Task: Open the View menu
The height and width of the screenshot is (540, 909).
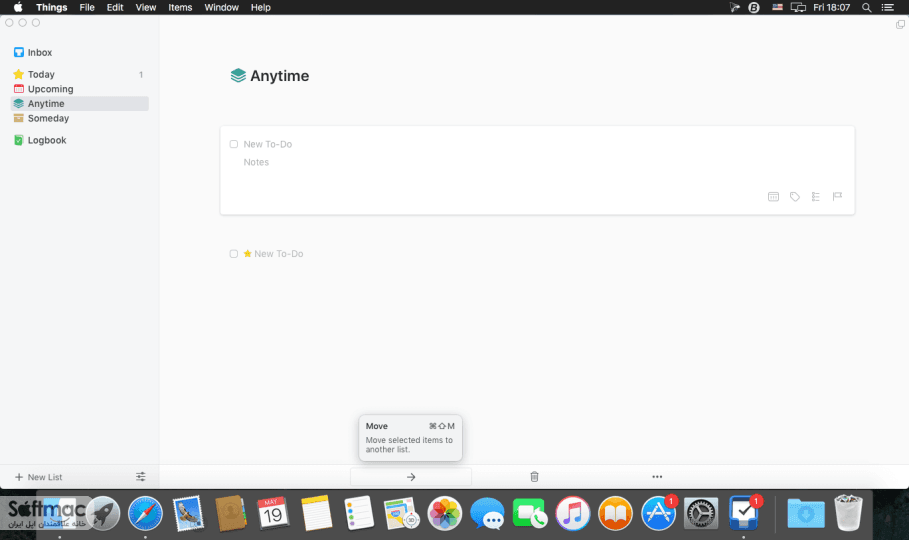Action: (x=146, y=7)
